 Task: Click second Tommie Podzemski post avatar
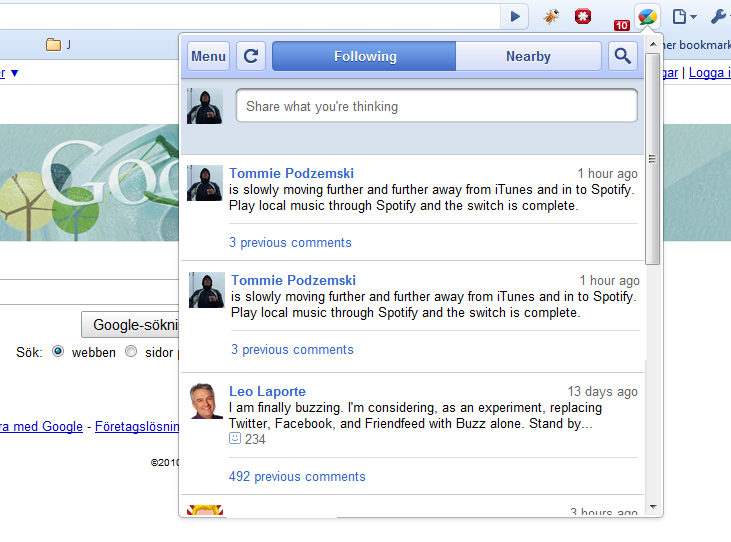207,290
